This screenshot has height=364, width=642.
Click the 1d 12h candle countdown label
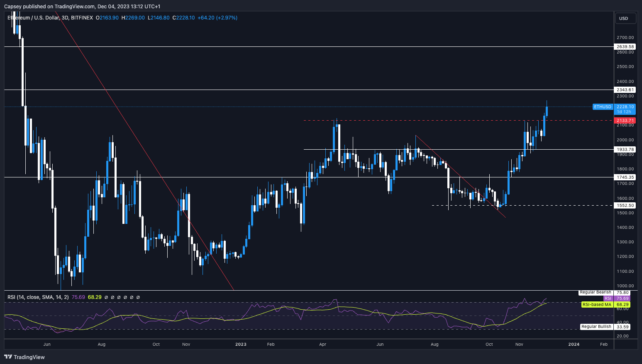click(x=624, y=112)
